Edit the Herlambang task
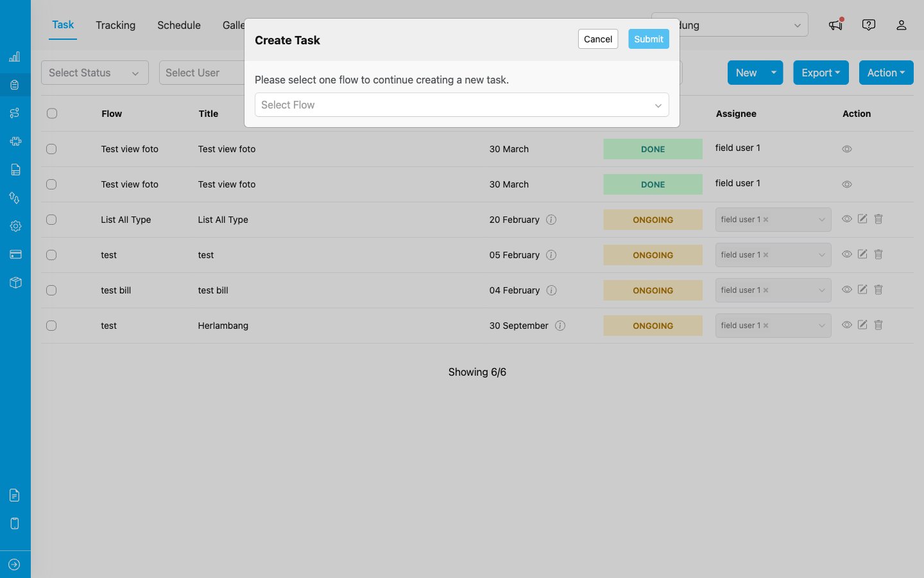Screen dimensions: 924x578 (862, 325)
